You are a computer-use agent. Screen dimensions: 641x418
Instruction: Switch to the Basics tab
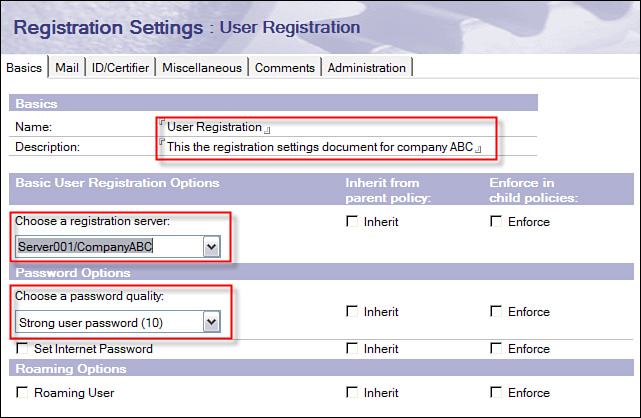(x=25, y=68)
